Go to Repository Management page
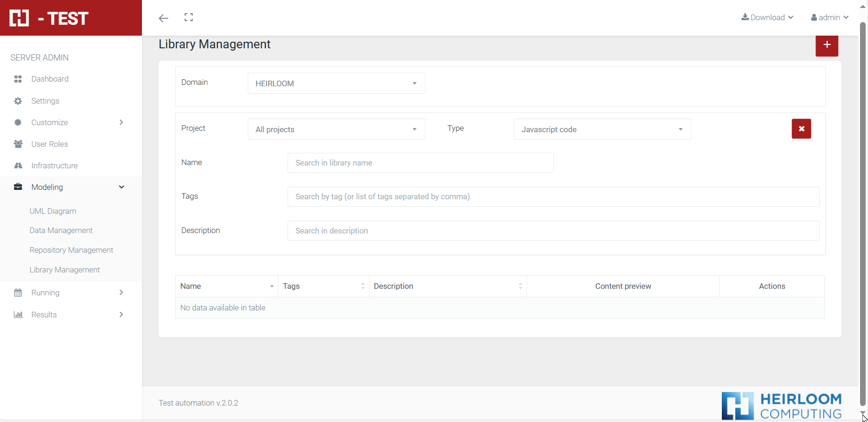The image size is (868, 422). (71, 250)
